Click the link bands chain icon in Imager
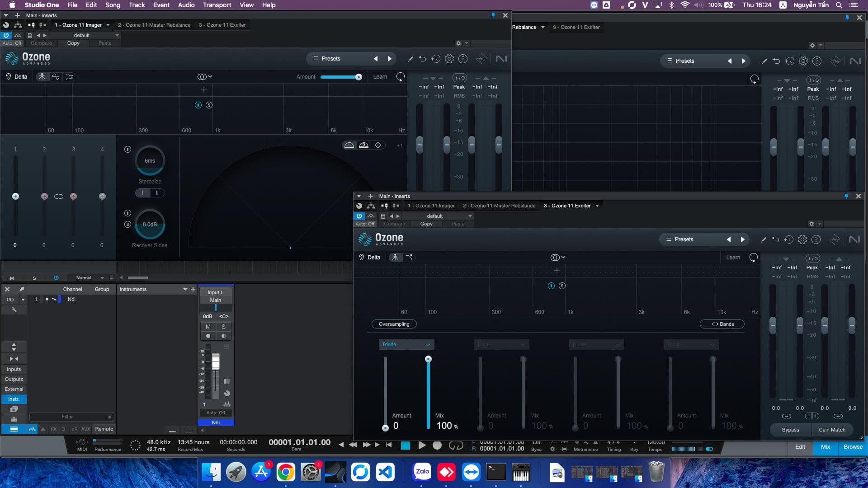Screen dimensions: 868x488 tap(59, 197)
